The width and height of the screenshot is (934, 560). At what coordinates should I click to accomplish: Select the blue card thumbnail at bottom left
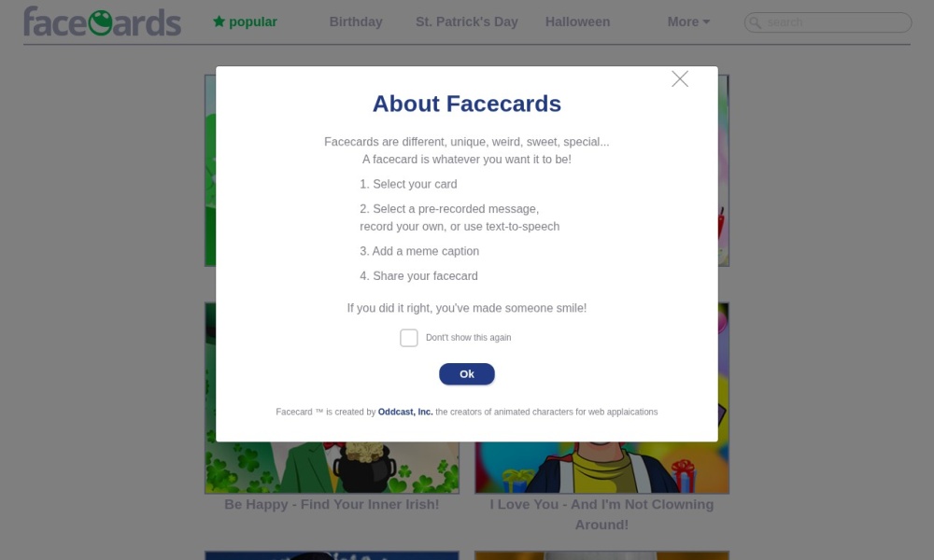coord(332,555)
